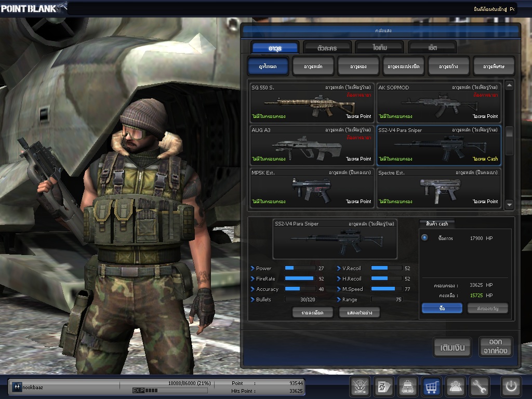Select the AUG A3 weapon card
The image size is (532, 399).
[x=312, y=145]
